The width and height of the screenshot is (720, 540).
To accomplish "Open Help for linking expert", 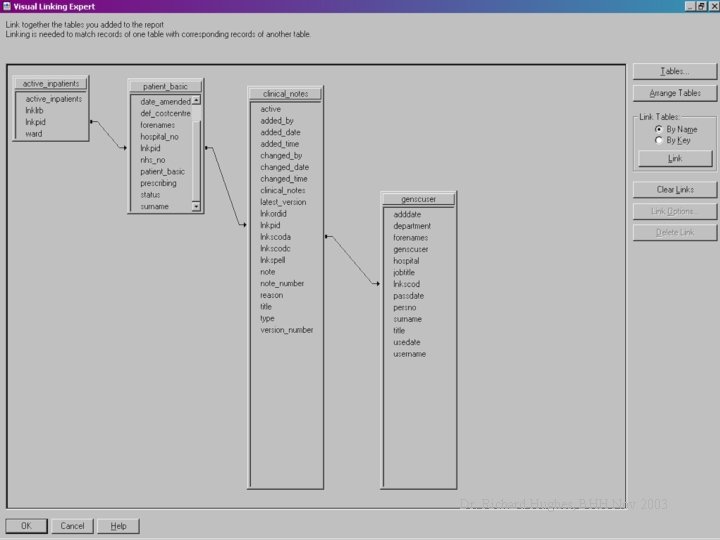I will [x=118, y=526].
